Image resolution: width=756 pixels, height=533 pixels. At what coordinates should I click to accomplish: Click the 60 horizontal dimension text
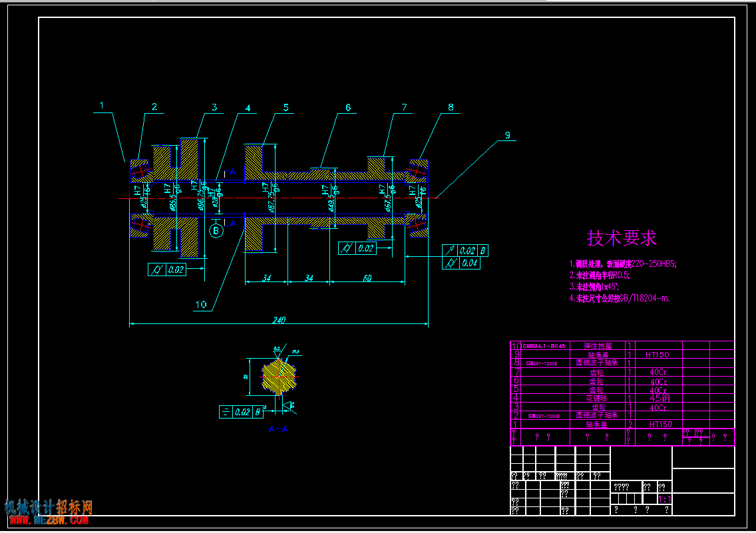pyautogui.click(x=367, y=277)
